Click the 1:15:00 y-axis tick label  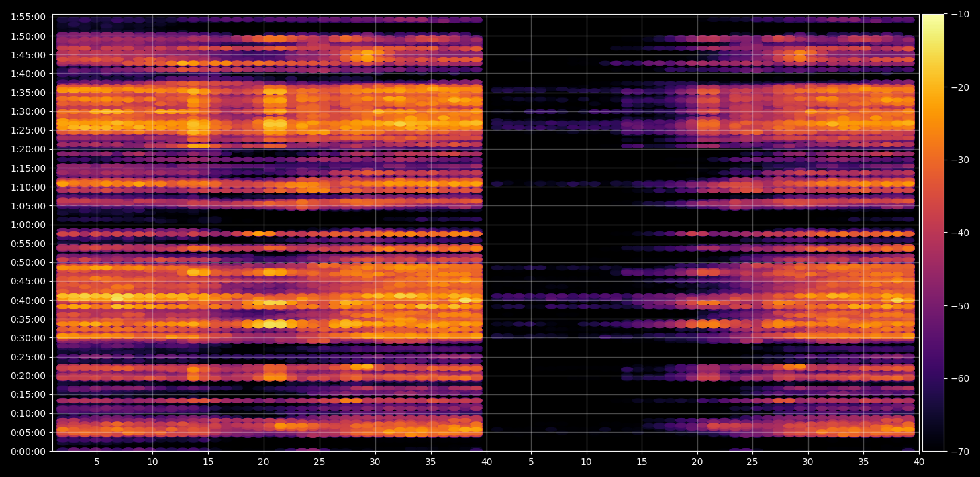click(x=28, y=168)
